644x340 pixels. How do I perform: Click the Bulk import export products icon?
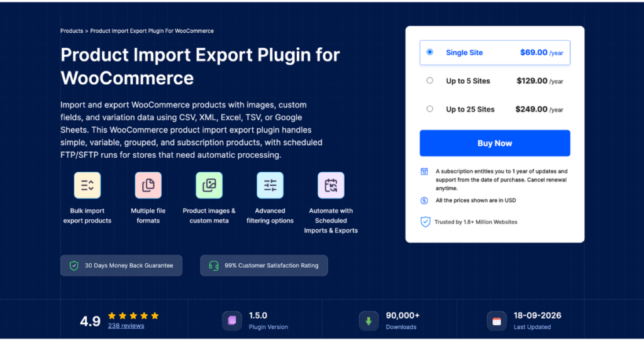(87, 185)
